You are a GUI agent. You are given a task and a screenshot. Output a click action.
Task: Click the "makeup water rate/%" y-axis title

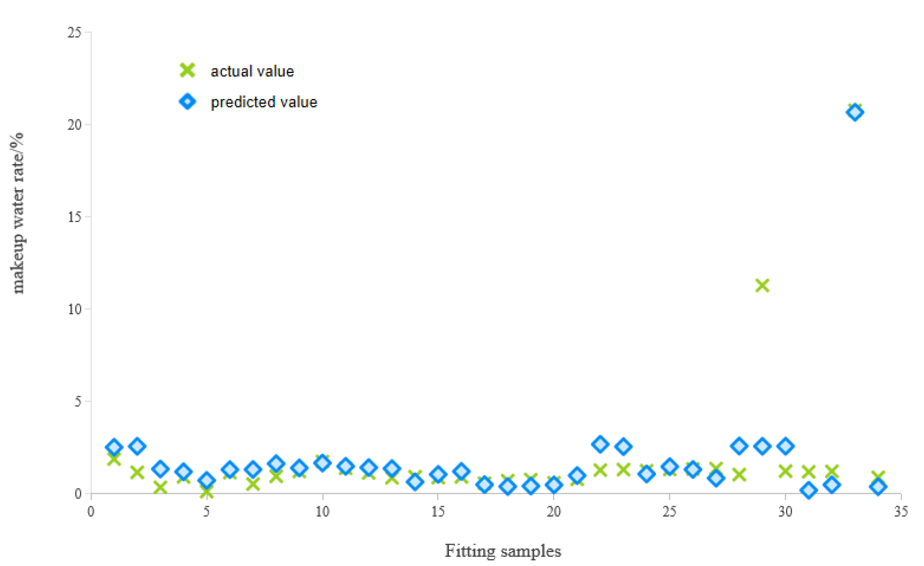point(17,213)
